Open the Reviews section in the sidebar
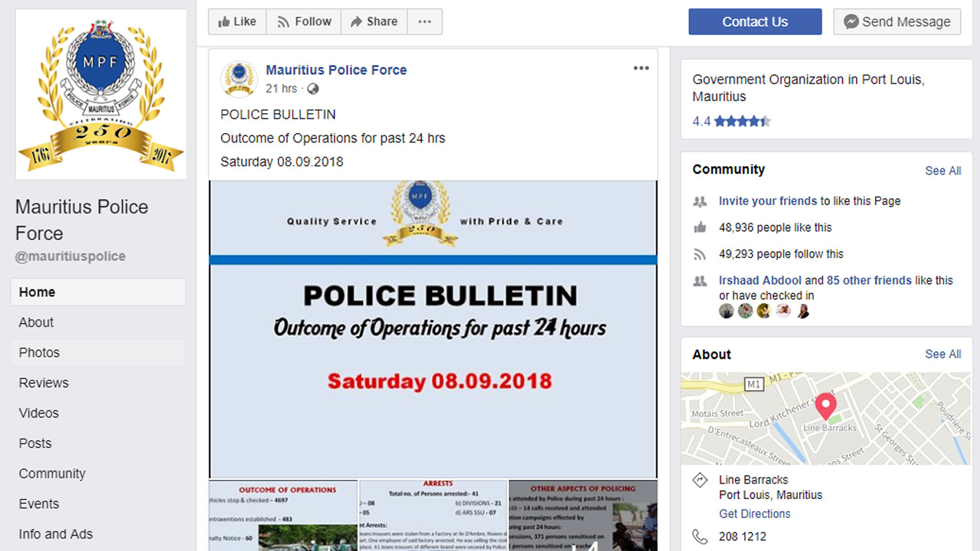Image resolution: width=980 pixels, height=551 pixels. [x=44, y=383]
